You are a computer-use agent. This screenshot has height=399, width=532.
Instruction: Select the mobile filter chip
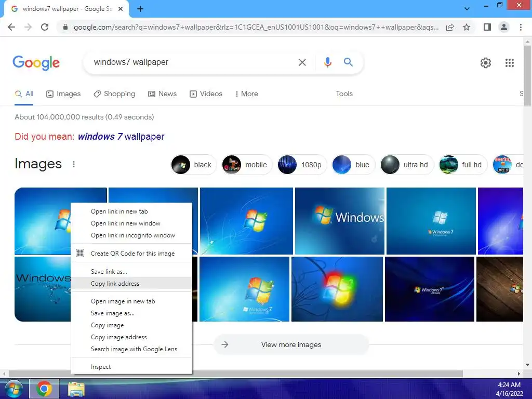point(247,165)
